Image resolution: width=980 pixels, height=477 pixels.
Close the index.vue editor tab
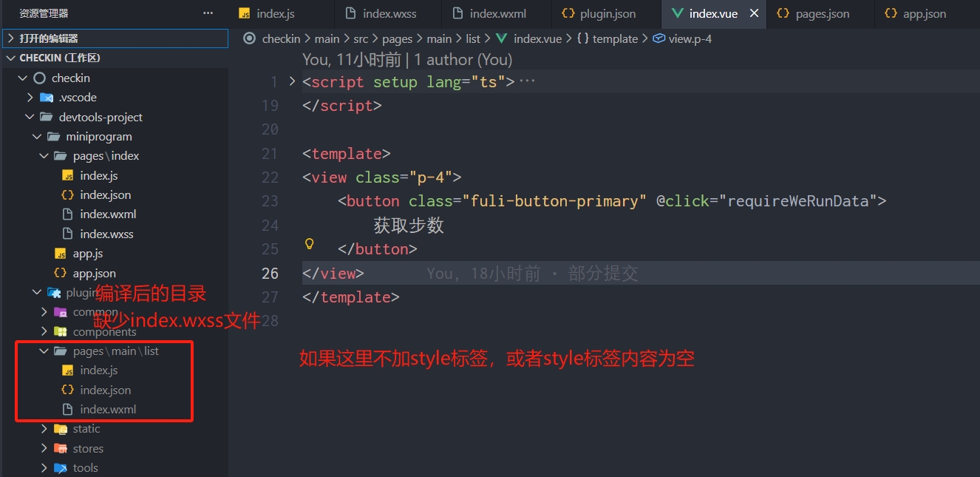click(754, 13)
